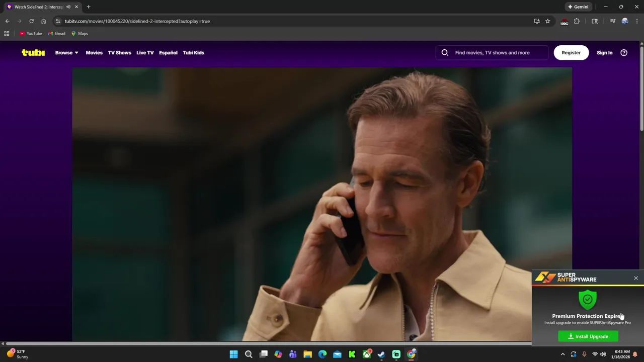Click the tubitv.com address bar URL
Image resolution: width=644 pixels, height=362 pixels.
click(137, 21)
